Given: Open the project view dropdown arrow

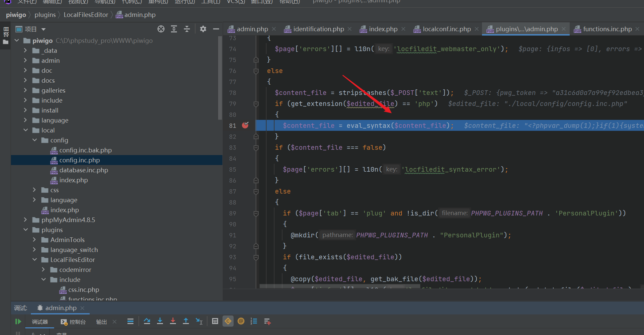Looking at the screenshot, I should (43, 30).
